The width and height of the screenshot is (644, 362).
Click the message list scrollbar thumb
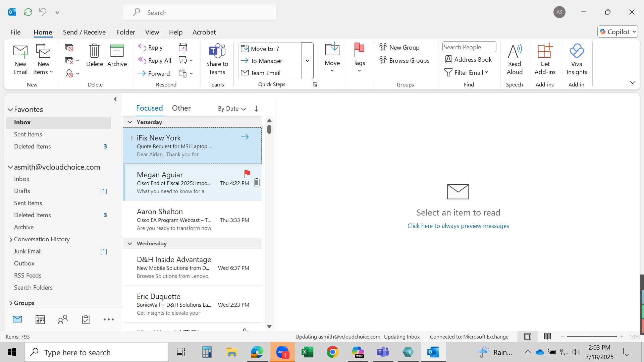[269, 129]
